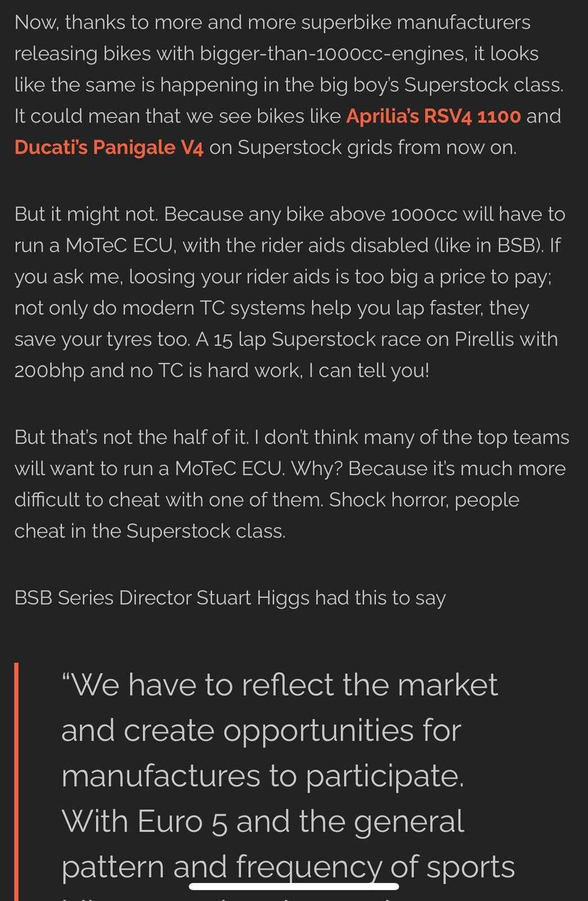Click the quote line "pattern and frequency of sports"
Screen dimensions: 588x901
[288, 866]
